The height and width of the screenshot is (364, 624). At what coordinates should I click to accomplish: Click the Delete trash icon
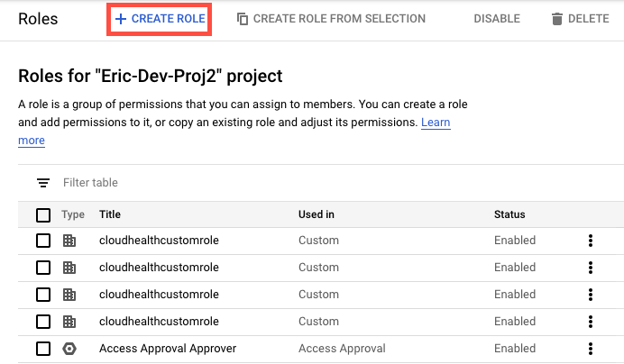point(556,19)
